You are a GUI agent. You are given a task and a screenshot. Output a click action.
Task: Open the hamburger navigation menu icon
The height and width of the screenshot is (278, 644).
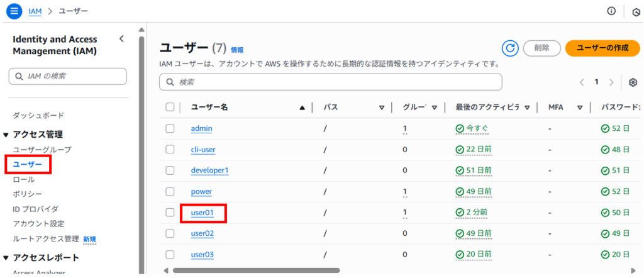click(x=14, y=11)
